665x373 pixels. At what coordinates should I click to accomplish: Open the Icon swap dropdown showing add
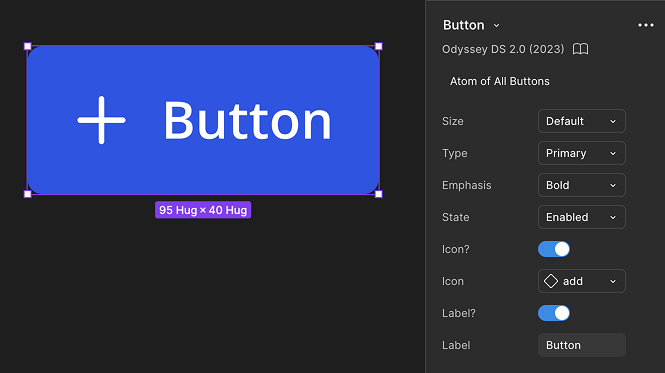tap(581, 281)
